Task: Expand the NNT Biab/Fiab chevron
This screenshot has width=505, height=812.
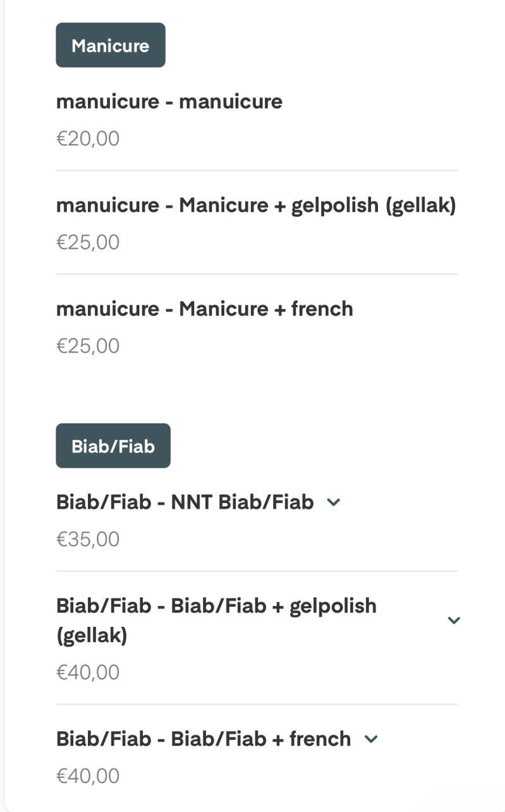Action: point(333,502)
